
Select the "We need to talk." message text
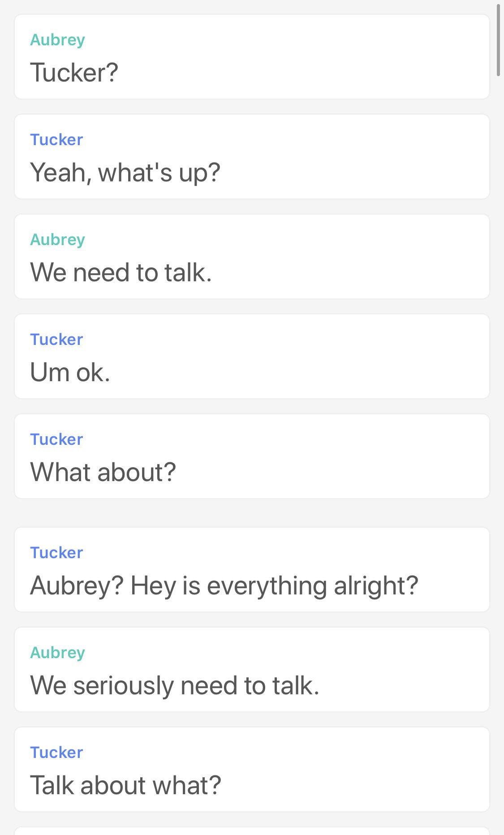pyautogui.click(x=121, y=272)
